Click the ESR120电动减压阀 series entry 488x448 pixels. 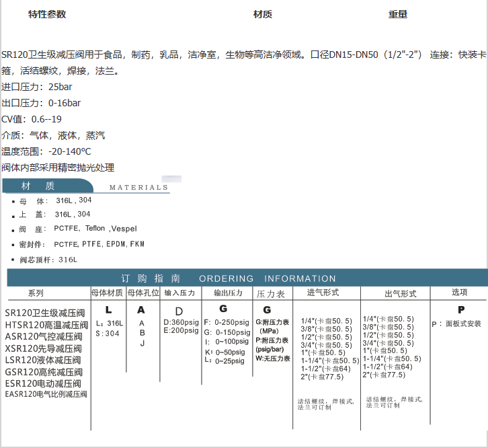pyautogui.click(x=43, y=384)
